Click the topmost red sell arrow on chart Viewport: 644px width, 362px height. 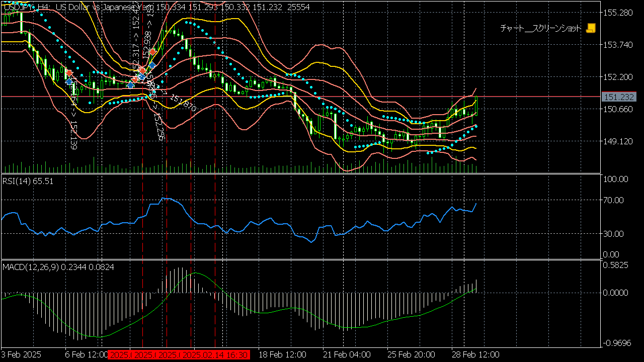153,51
